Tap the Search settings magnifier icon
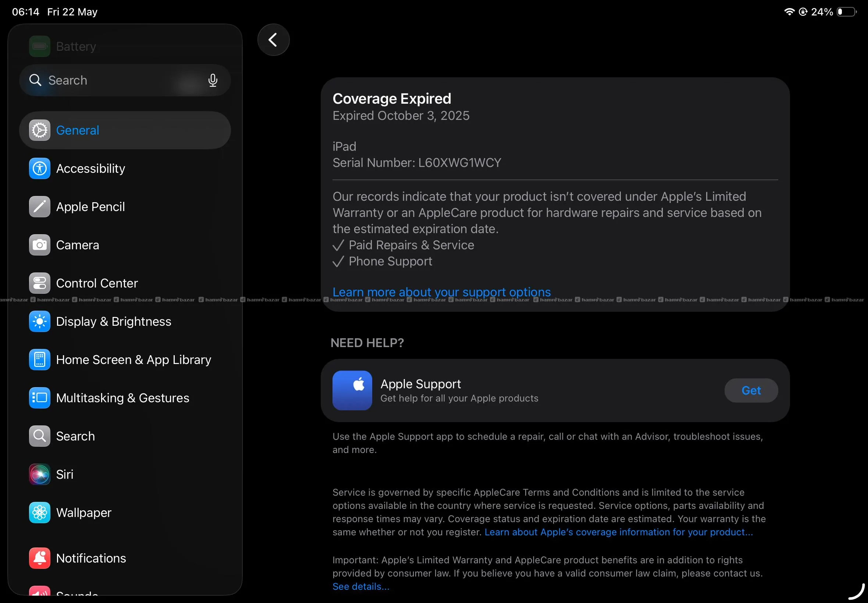 point(40,436)
